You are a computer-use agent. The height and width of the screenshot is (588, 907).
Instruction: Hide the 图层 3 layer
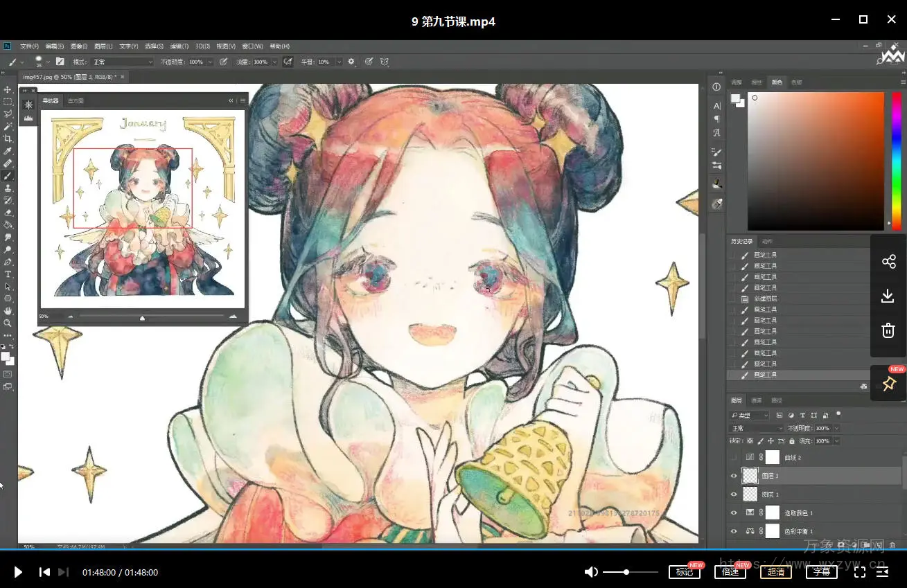click(734, 476)
